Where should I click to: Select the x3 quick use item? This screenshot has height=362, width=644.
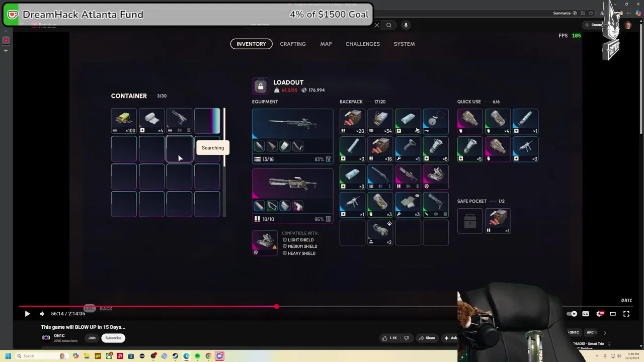[526, 149]
